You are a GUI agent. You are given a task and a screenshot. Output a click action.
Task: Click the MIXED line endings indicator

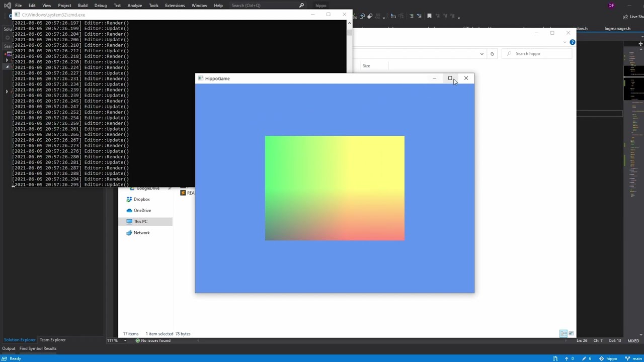pyautogui.click(x=633, y=341)
